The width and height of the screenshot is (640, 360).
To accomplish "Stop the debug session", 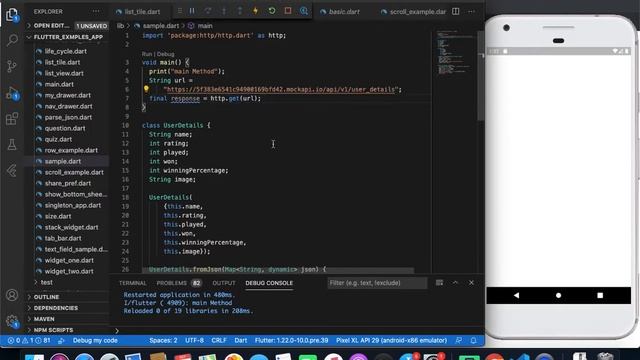I will (x=288, y=11).
